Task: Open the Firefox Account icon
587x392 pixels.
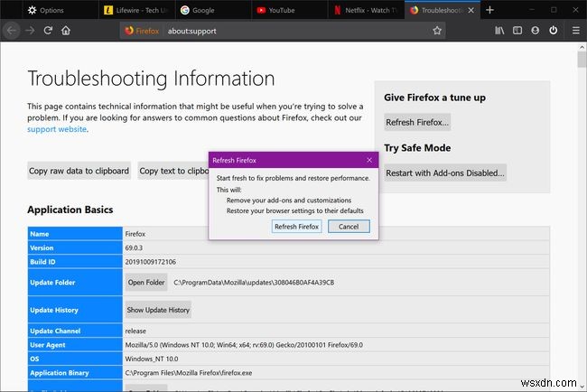Action: [536, 31]
